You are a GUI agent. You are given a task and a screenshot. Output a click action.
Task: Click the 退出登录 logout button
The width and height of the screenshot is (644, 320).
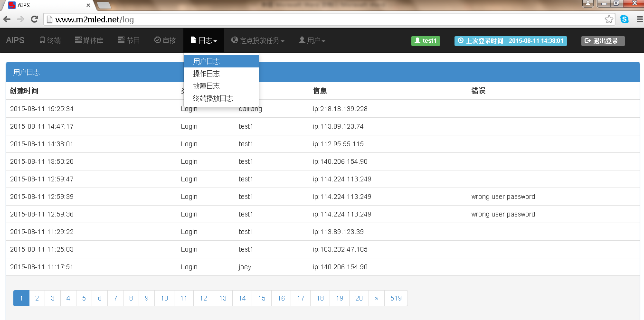[603, 41]
